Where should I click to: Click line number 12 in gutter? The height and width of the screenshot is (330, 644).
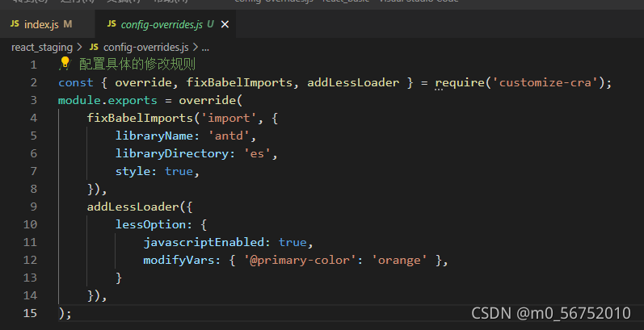pos(31,260)
